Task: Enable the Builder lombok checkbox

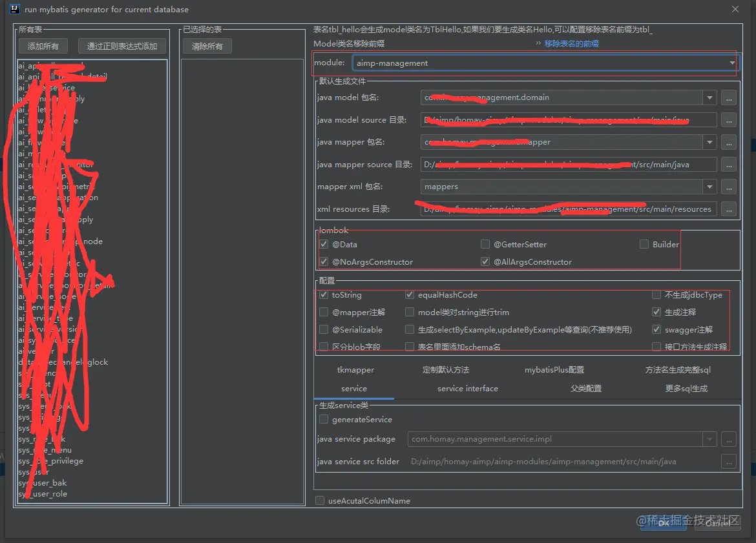Action: [x=644, y=244]
